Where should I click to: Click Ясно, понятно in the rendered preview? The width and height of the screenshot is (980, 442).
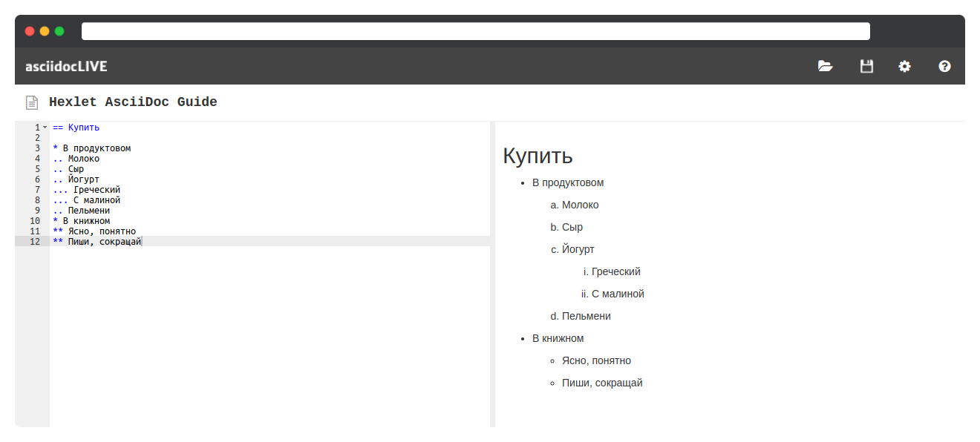pos(596,360)
